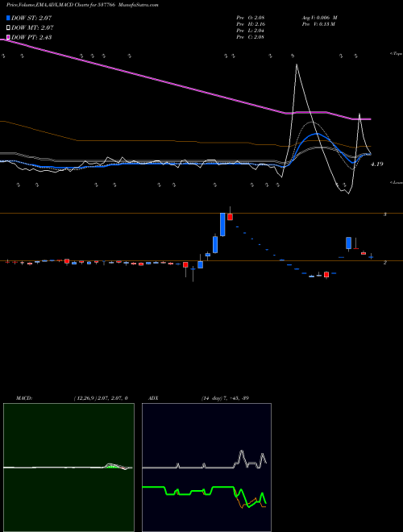Click the 4.19 value label on chart
Viewport: 403px width, 532px height.
377,164
